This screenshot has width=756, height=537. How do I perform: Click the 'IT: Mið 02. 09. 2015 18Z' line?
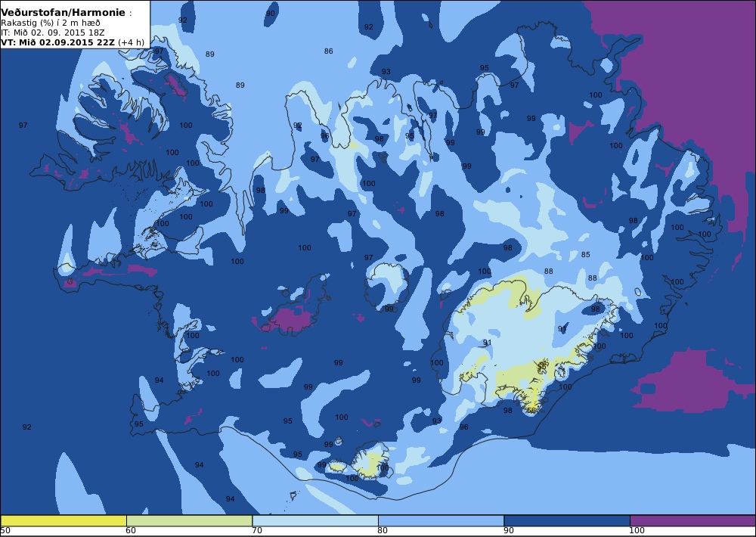[x=52, y=33]
